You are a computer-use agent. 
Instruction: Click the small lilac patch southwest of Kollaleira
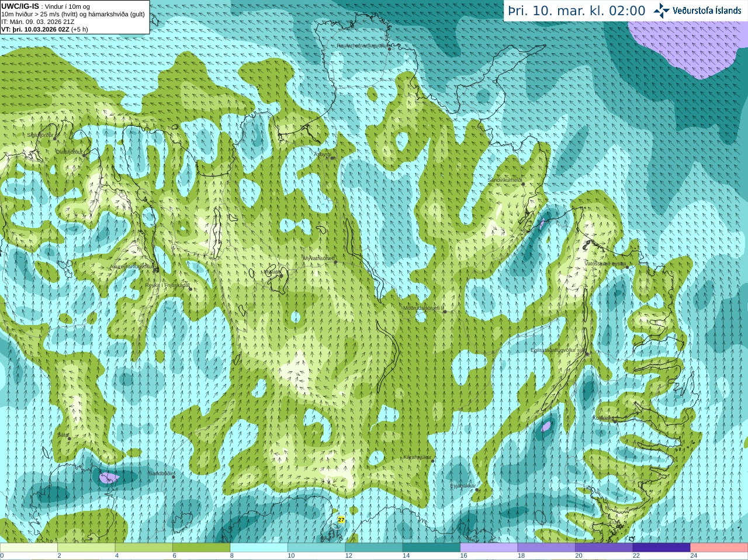pyautogui.click(x=546, y=427)
